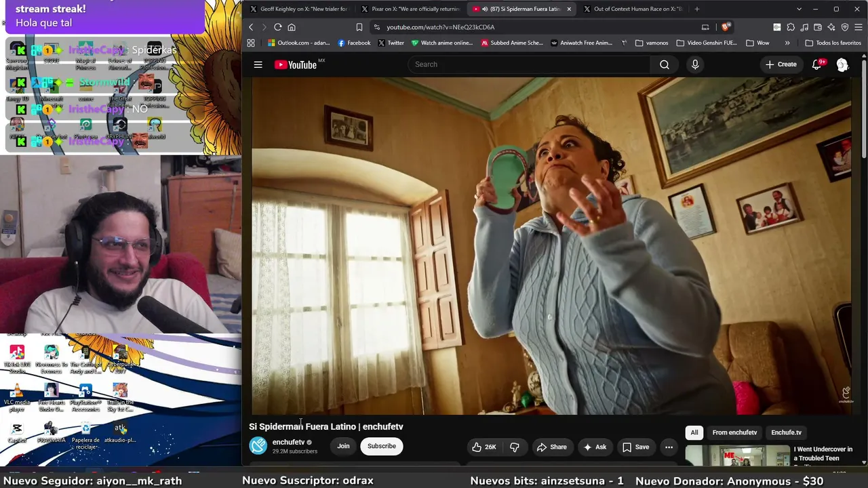Open the Twitter bookmark
The image size is (868, 488).
click(391, 43)
